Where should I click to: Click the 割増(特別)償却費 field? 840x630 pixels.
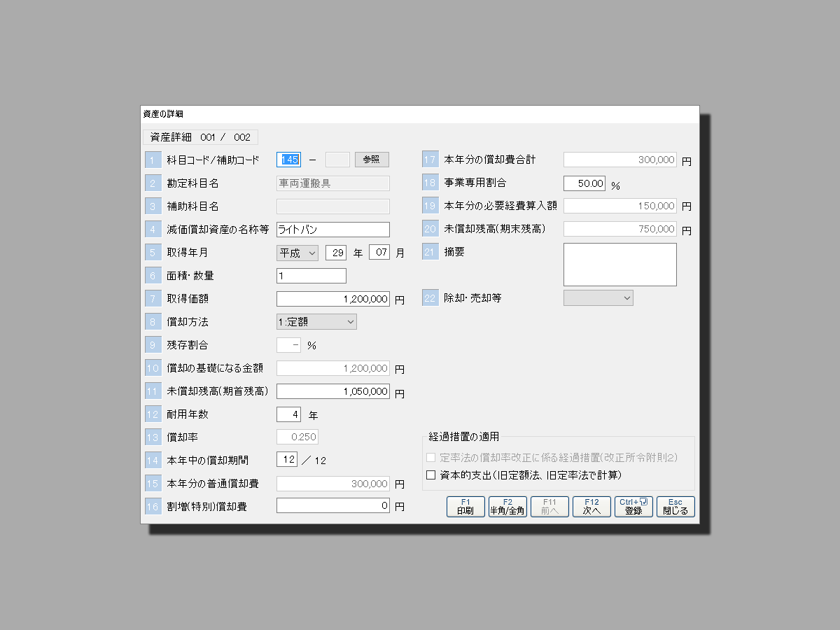tap(332, 505)
